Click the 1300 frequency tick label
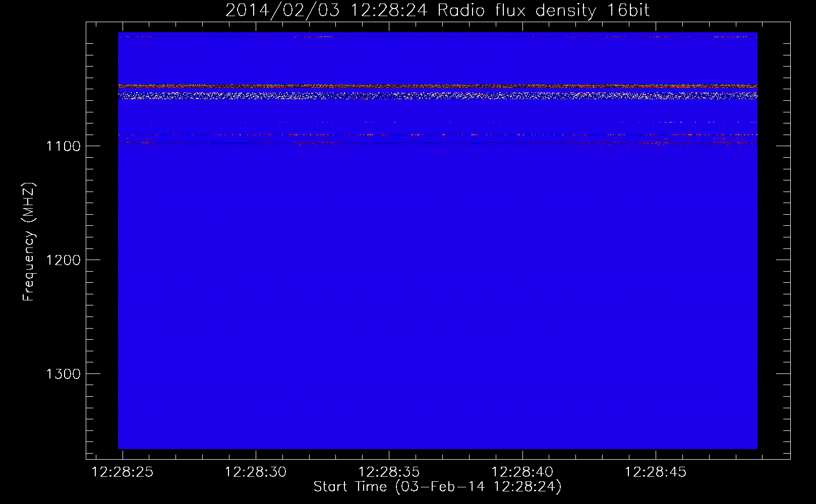816x504 pixels. point(63,374)
